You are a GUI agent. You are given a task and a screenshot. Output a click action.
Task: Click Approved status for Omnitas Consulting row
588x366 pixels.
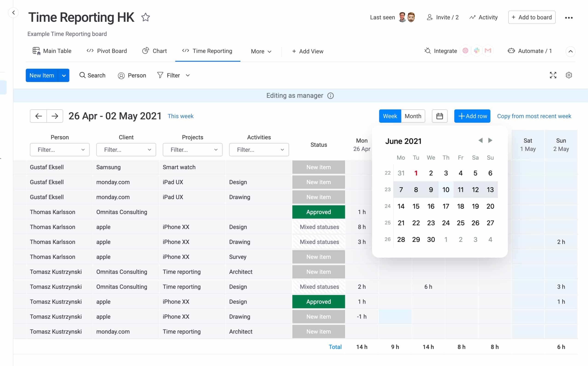pyautogui.click(x=319, y=212)
